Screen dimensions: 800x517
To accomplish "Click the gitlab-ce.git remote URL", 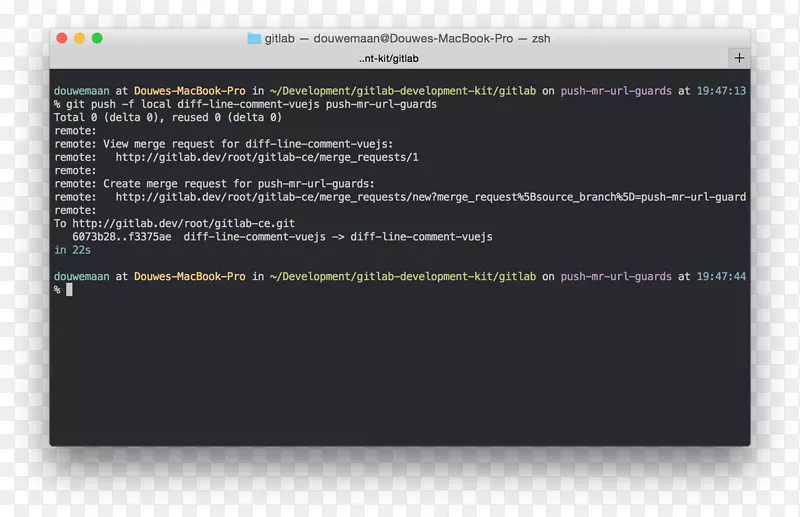I will [184, 224].
